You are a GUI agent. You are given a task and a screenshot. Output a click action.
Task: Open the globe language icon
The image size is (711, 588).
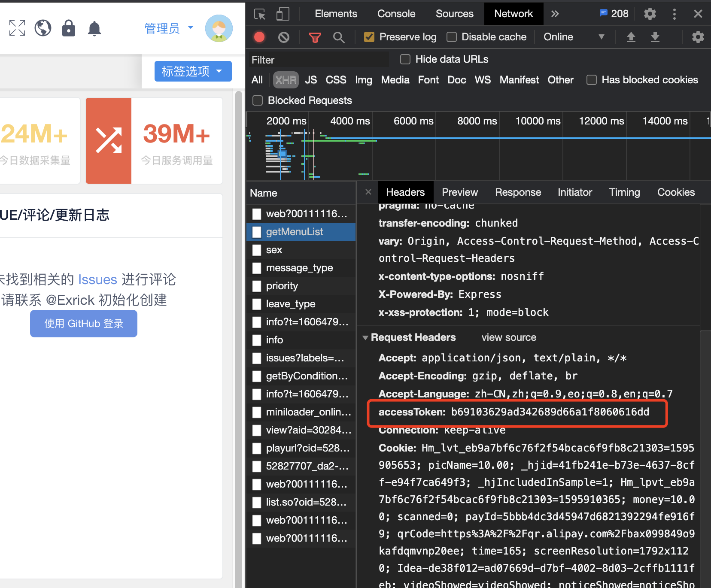point(43,28)
